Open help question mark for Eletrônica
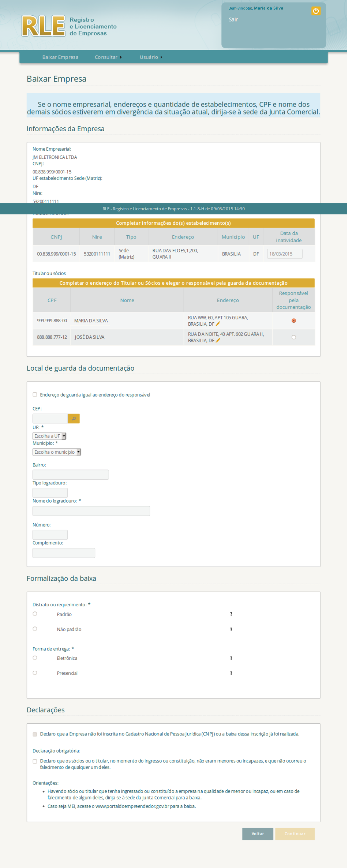 (231, 658)
